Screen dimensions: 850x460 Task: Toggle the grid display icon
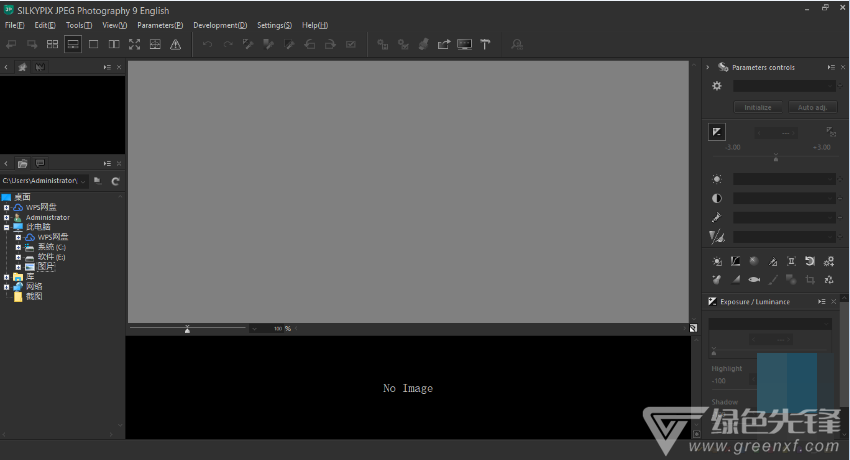tap(155, 44)
